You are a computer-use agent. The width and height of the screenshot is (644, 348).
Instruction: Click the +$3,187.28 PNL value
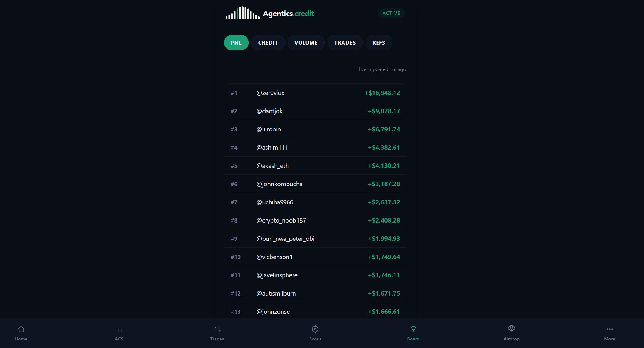click(x=384, y=184)
